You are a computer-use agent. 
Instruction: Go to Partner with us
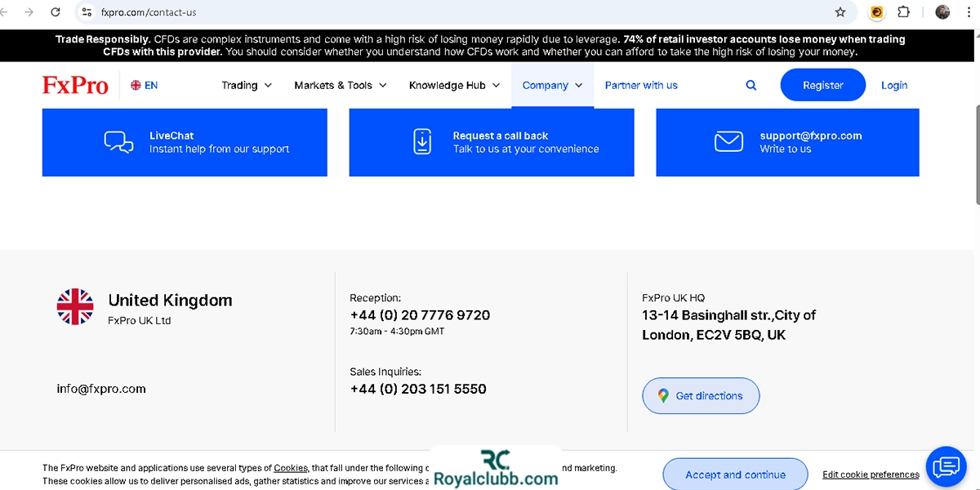tap(641, 85)
